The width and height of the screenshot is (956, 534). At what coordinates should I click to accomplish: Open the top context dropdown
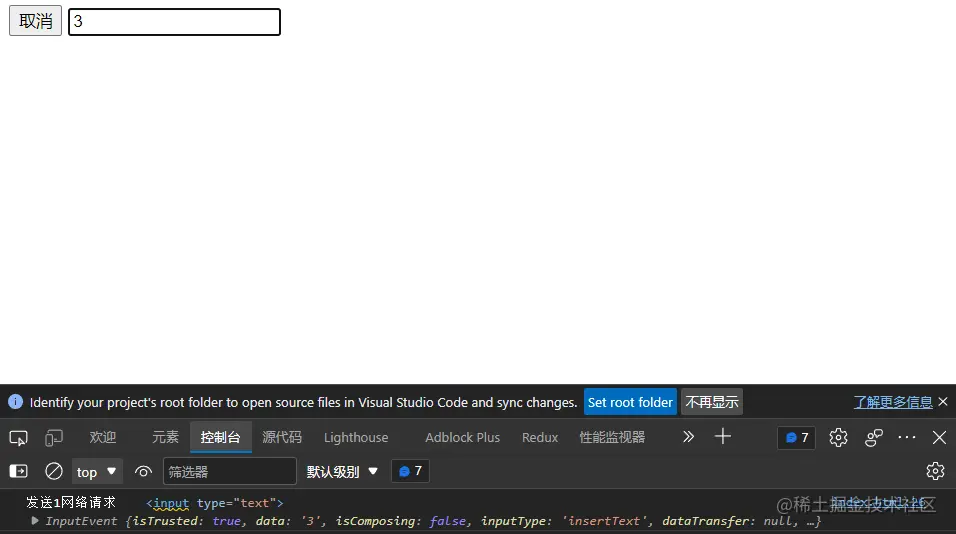coord(96,472)
